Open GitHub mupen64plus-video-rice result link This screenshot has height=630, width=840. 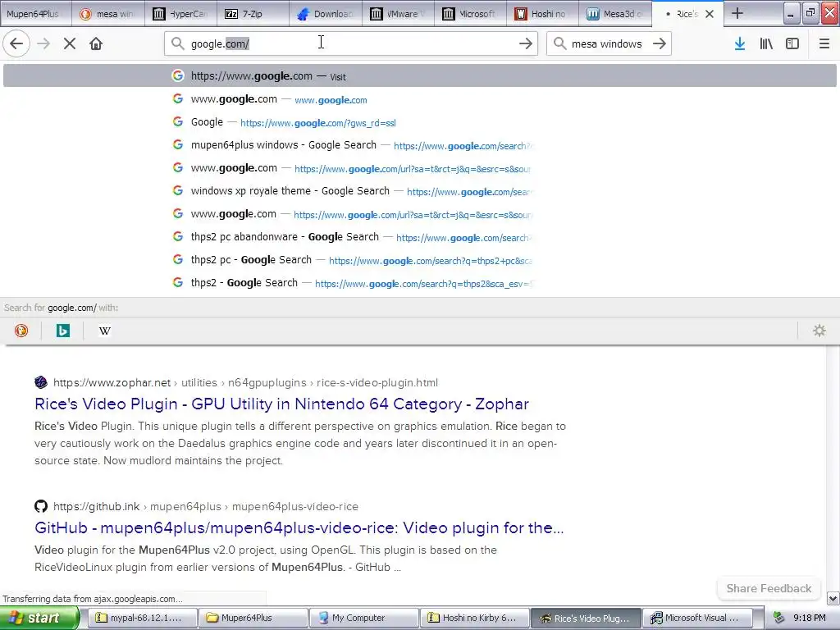(299, 527)
